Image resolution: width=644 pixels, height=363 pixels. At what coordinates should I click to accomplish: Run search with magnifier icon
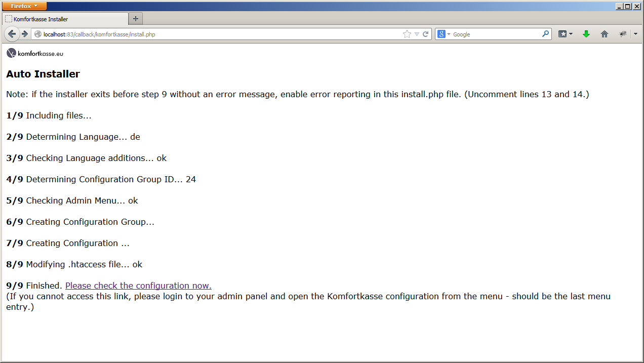(x=545, y=34)
